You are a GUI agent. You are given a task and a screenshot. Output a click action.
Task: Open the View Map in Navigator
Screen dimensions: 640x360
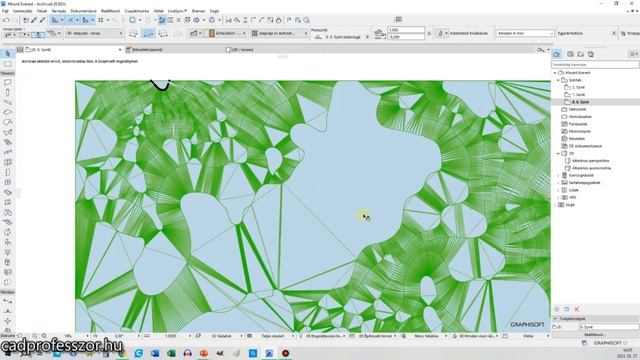[570, 54]
